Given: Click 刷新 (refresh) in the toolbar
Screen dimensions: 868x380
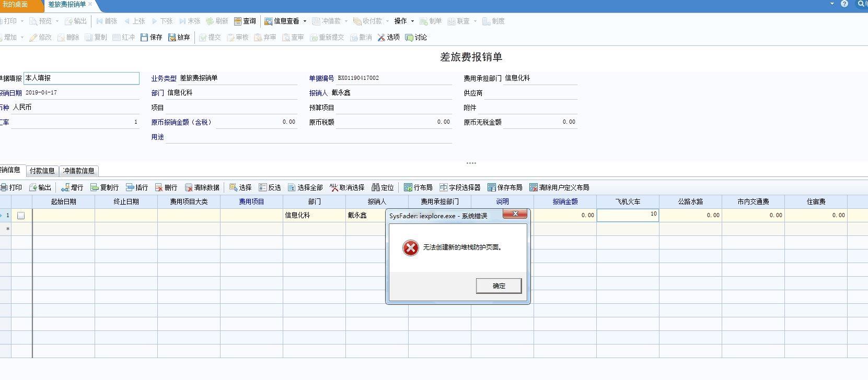Looking at the screenshot, I should point(217,21).
